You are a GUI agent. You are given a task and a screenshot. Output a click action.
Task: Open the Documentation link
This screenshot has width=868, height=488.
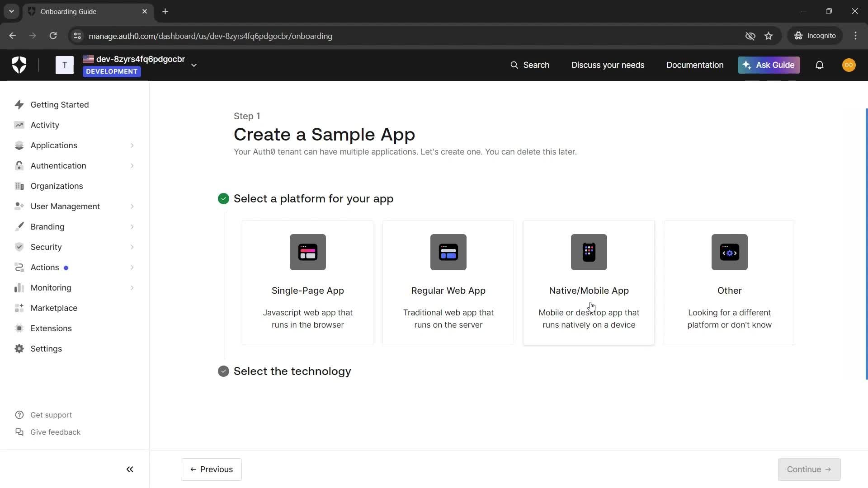point(695,65)
